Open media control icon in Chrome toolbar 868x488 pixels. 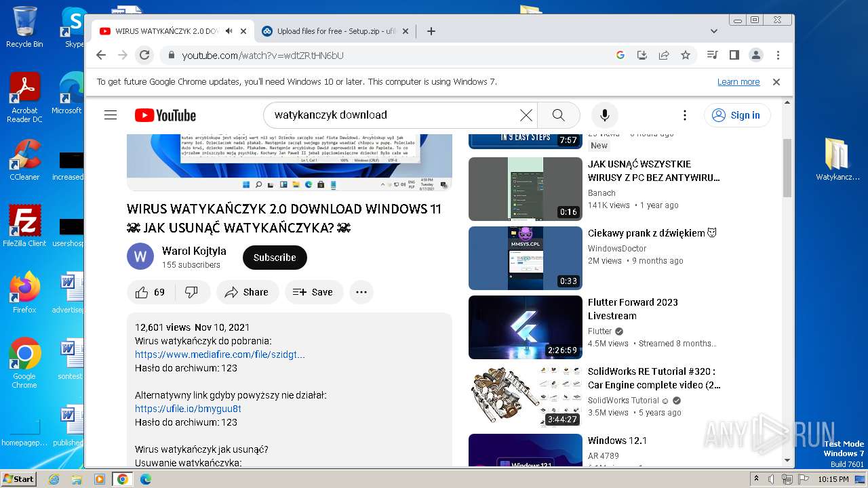pos(712,55)
